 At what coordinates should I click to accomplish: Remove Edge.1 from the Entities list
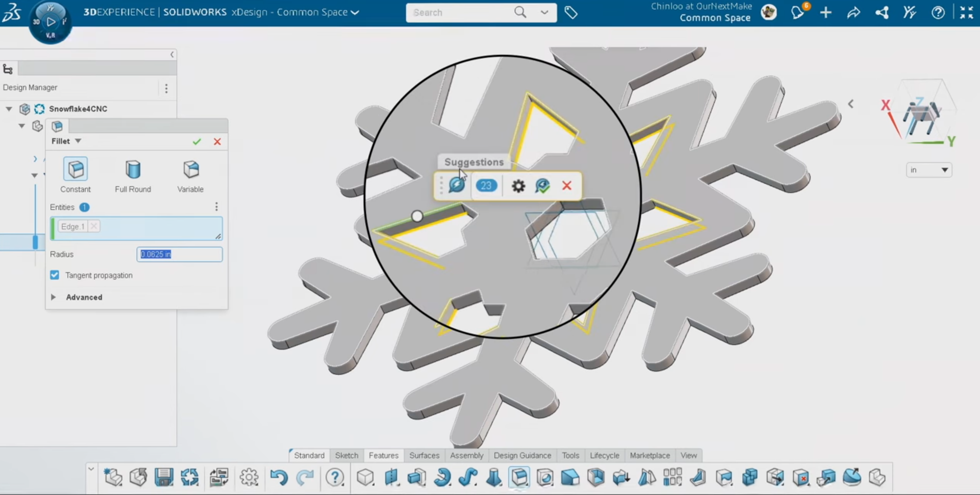pyautogui.click(x=94, y=226)
